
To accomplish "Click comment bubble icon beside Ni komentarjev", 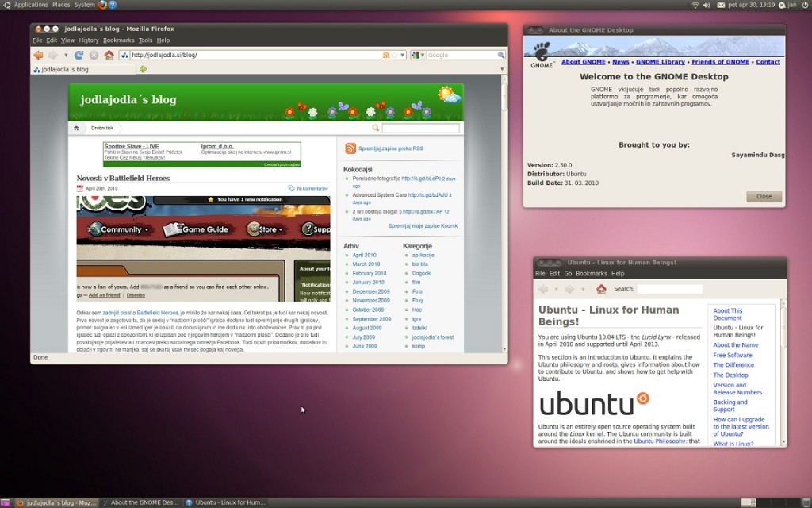I will (291, 188).
